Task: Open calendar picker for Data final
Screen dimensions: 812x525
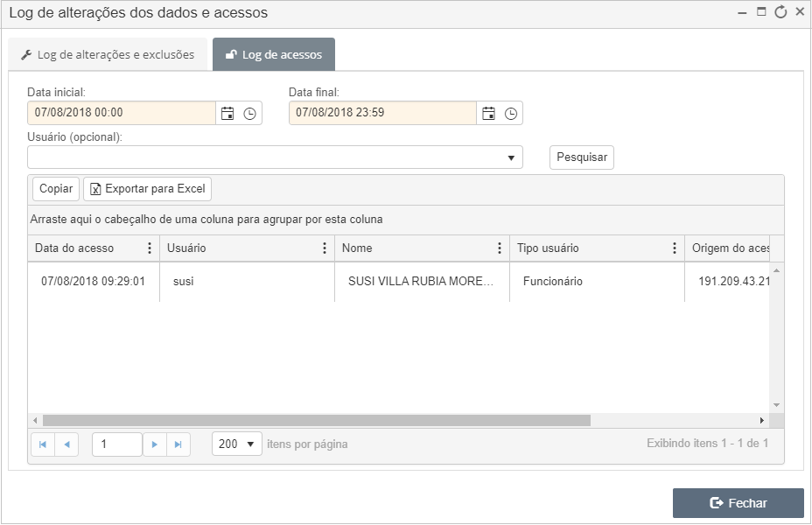Action: [488, 114]
